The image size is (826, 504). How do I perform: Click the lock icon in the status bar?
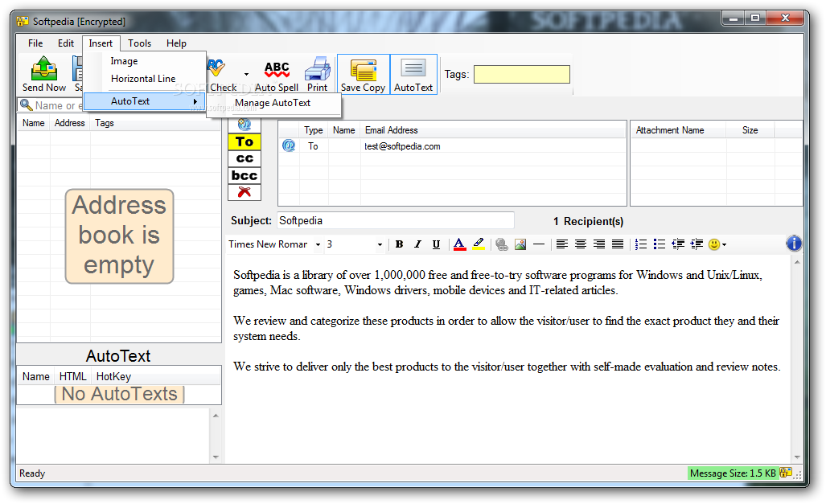pyautogui.click(x=786, y=473)
